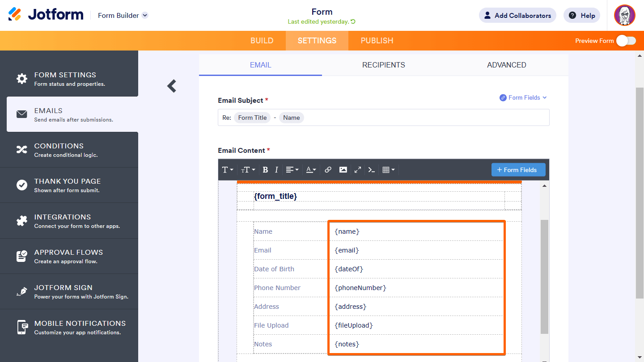The width and height of the screenshot is (644, 362).
Task: Open the font family dropdown
Action: point(228,170)
